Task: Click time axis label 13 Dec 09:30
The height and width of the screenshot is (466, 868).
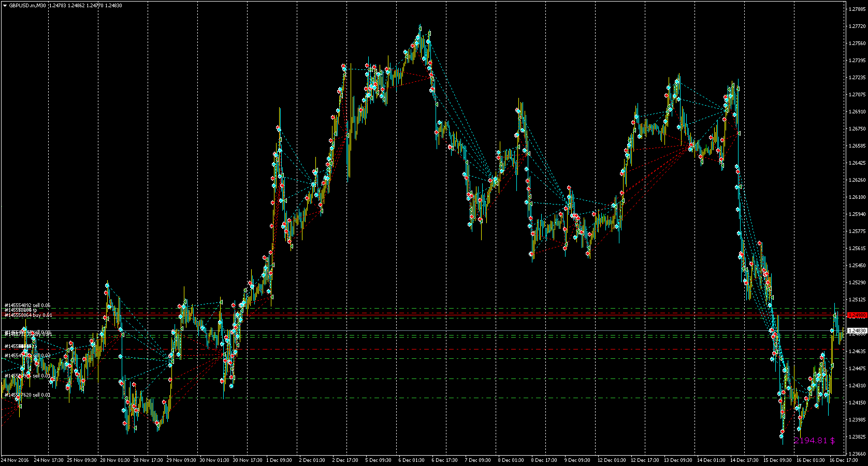Action: pyautogui.click(x=679, y=460)
